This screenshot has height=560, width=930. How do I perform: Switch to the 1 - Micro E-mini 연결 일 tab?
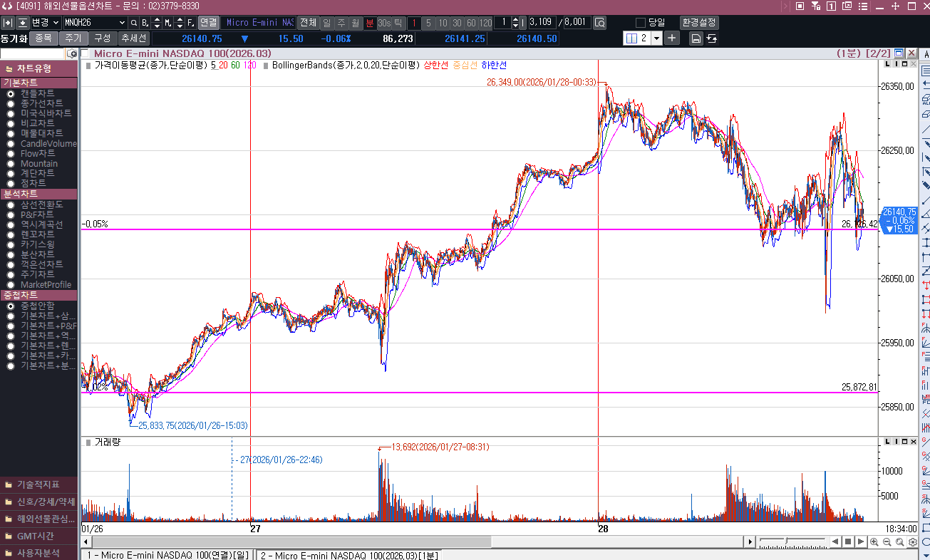(167, 555)
